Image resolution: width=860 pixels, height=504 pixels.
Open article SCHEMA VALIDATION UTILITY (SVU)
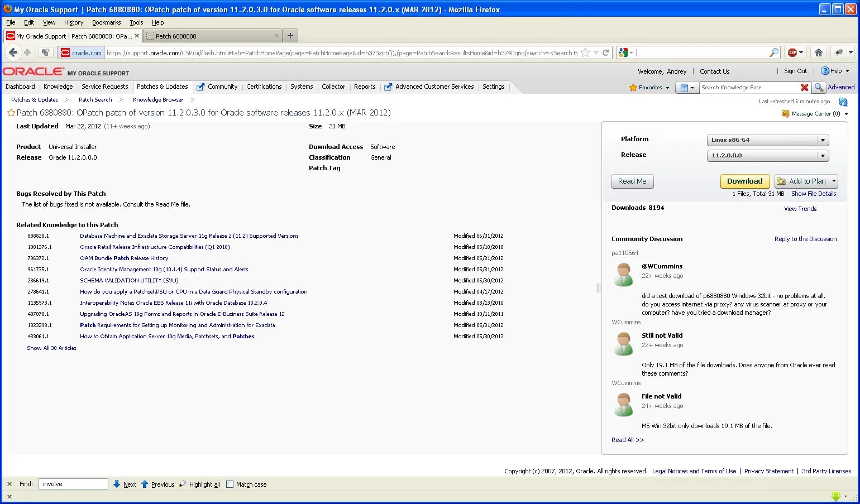coord(129,280)
